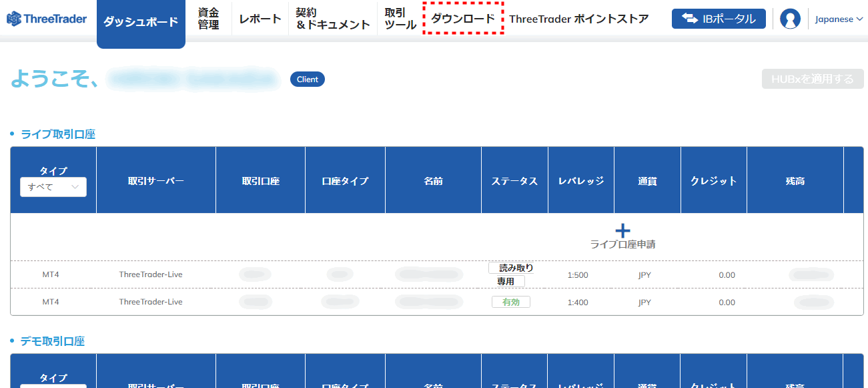Click the 通貨 column header
The width and height of the screenshot is (868, 388).
[647, 181]
